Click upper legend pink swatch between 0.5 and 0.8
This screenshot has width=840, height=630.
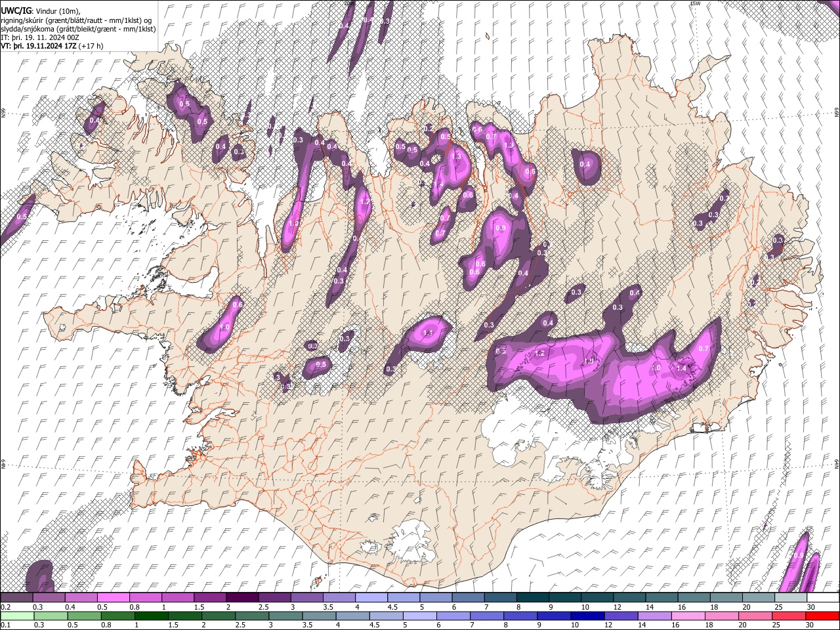pos(113,597)
